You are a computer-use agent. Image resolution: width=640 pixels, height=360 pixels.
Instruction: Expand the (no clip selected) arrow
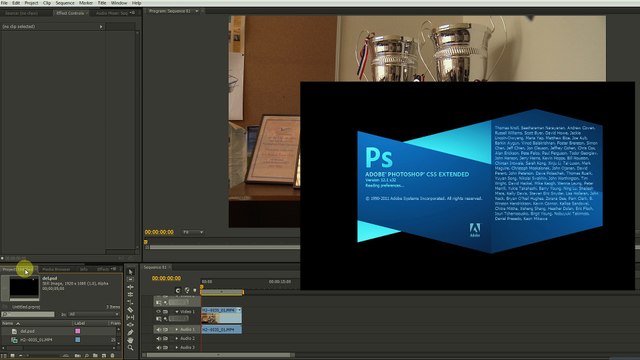[x=101, y=27]
